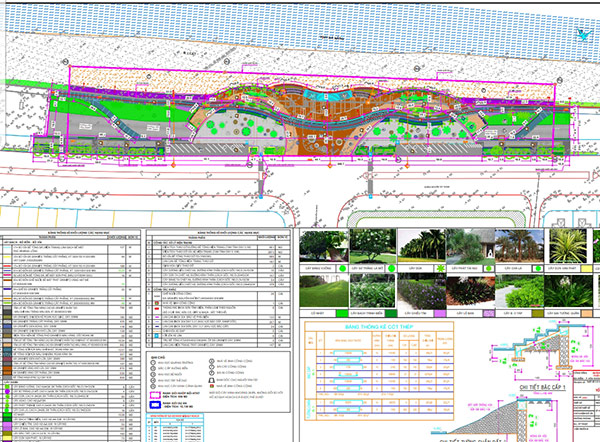Open the Cây Phát Tài Núi photo
The height and width of the screenshot is (442, 600).
(468, 246)
